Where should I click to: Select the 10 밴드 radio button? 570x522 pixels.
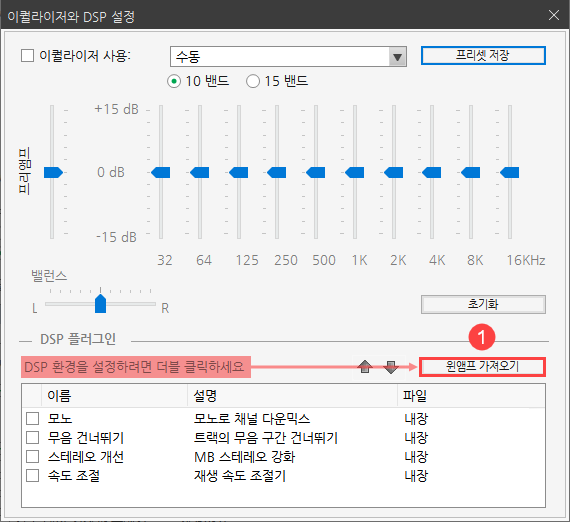[x=174, y=81]
